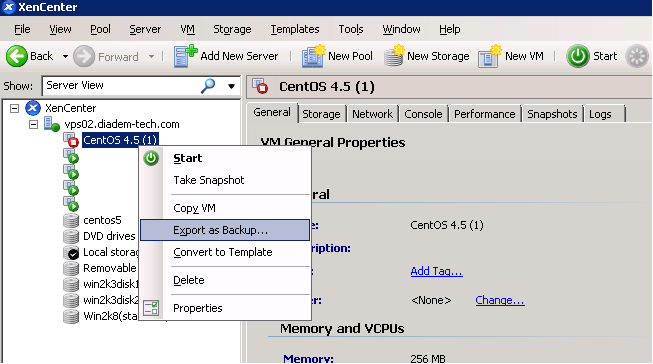Open the File menu
653x364 pixels.
pyautogui.click(x=22, y=29)
